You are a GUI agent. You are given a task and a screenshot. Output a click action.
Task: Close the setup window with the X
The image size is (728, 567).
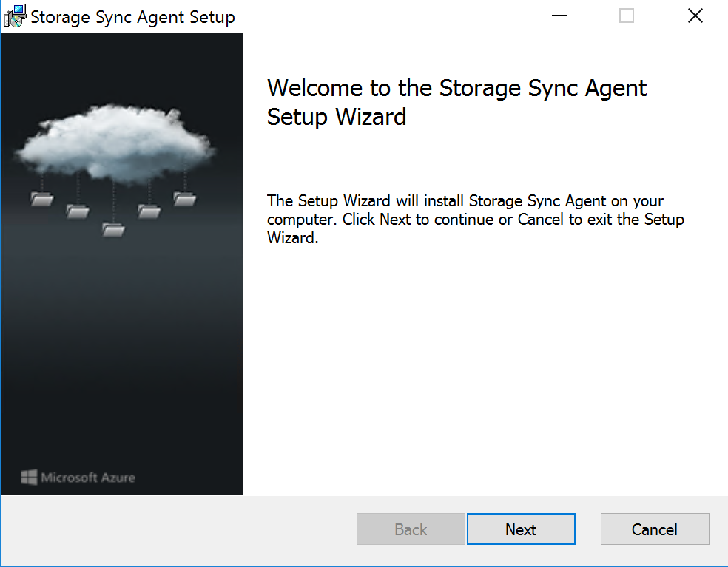[695, 16]
